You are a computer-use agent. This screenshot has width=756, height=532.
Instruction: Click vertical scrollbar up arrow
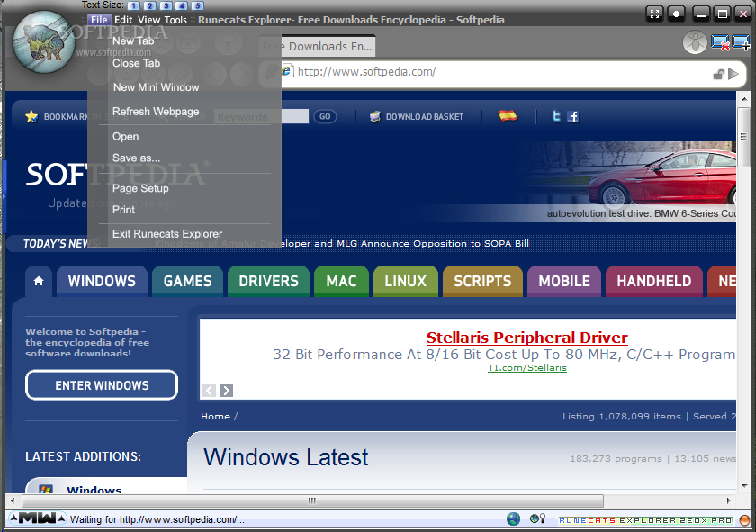[x=743, y=99]
